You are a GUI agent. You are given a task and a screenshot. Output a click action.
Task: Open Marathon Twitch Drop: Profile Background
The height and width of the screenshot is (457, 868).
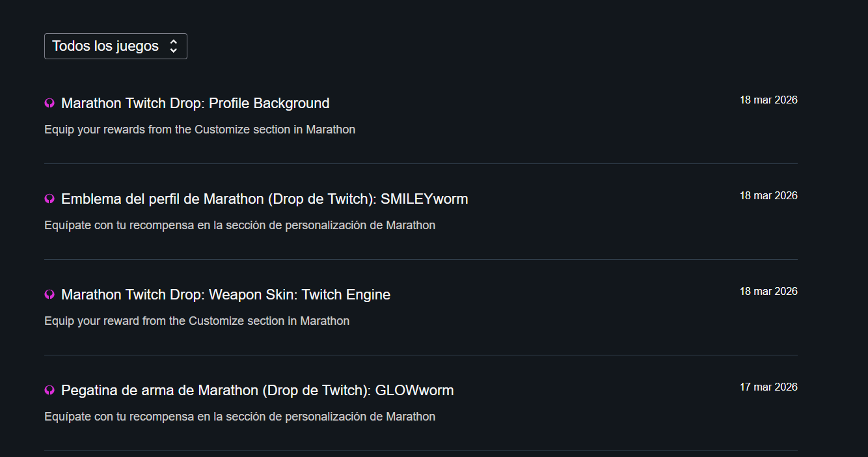click(x=195, y=104)
